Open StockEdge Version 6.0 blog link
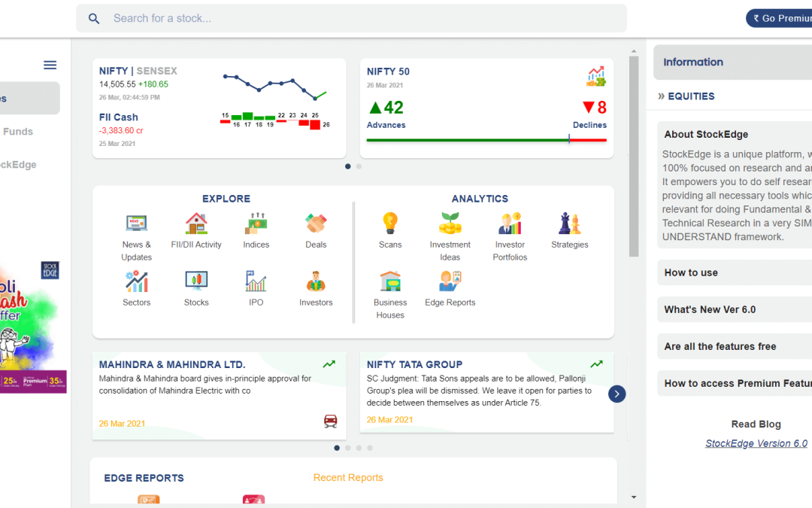Screen dimensions: 812x508 point(756,443)
